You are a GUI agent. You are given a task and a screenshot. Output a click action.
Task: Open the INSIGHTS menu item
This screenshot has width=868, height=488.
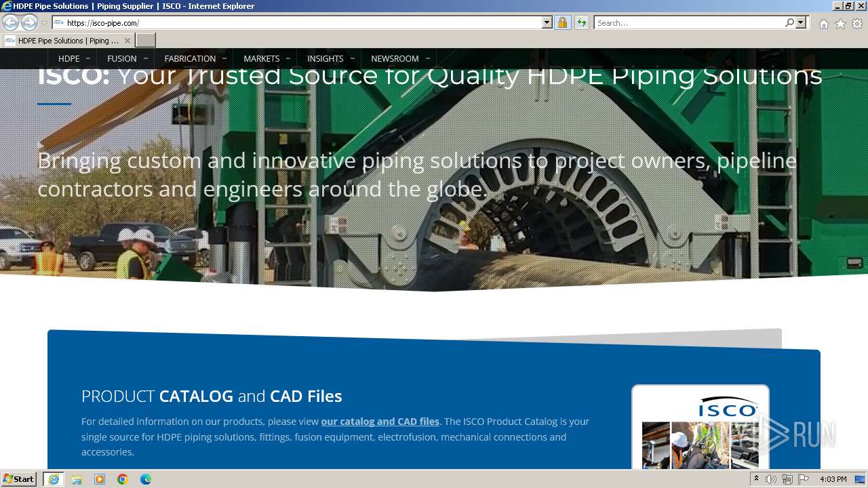click(x=325, y=58)
